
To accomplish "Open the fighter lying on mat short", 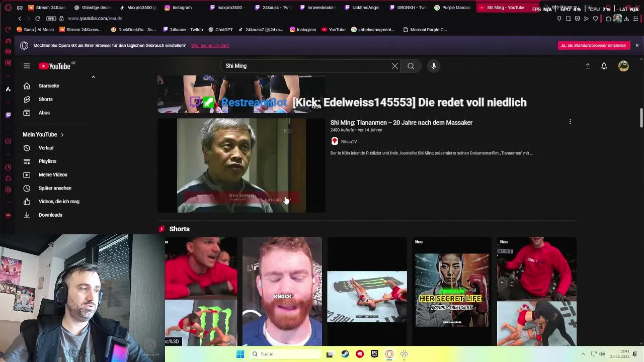I will [x=367, y=292].
